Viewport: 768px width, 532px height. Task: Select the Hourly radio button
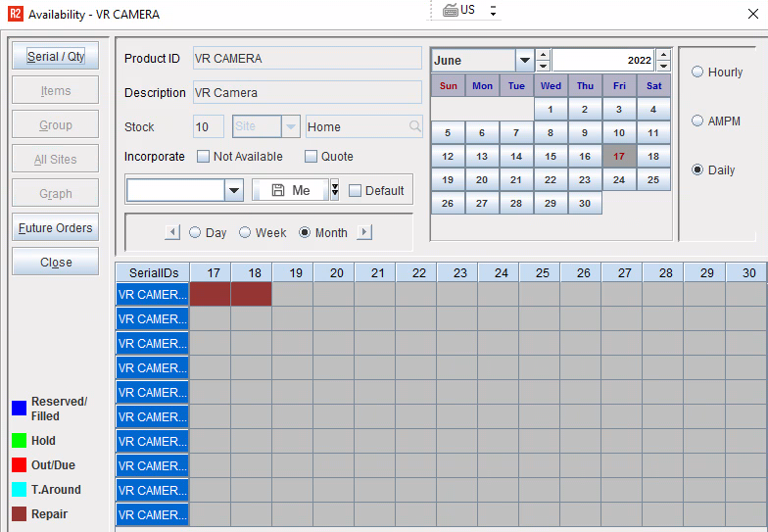697,73
